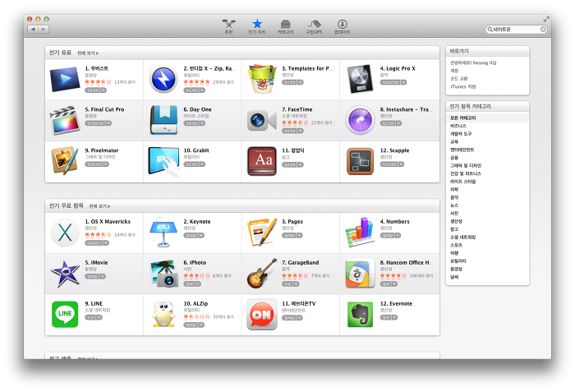Open the ALZip app icon
Screen dimensions: 575x392
163,315
